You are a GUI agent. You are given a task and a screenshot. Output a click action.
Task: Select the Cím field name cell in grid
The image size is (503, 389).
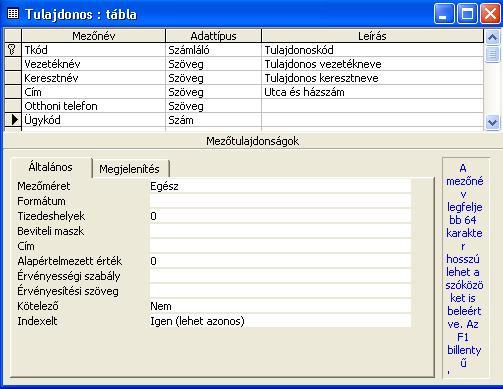(x=94, y=92)
